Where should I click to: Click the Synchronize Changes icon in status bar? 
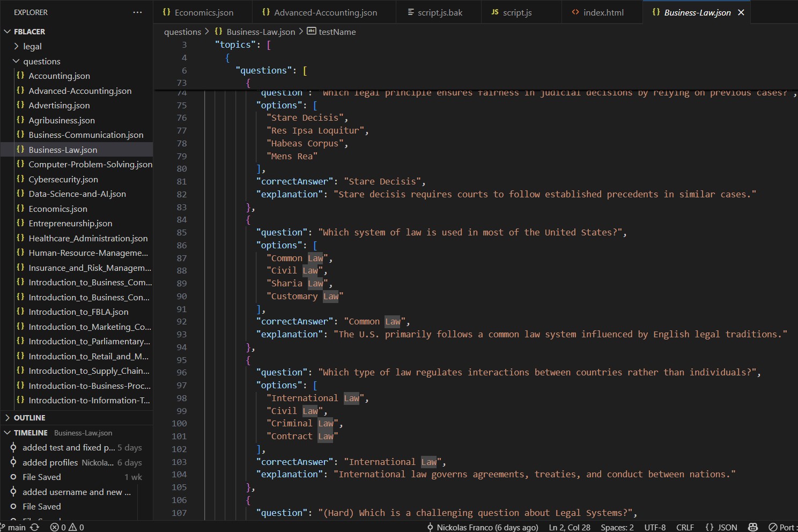click(35, 527)
